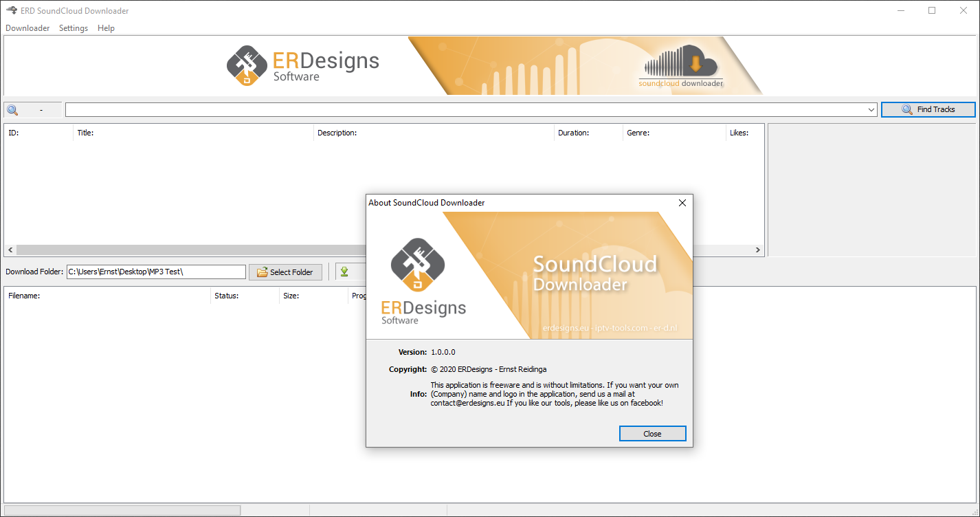Screen dimensions: 980x517
Task: Maximize the ERD SoundCloud Downloader window
Action: (932, 10)
